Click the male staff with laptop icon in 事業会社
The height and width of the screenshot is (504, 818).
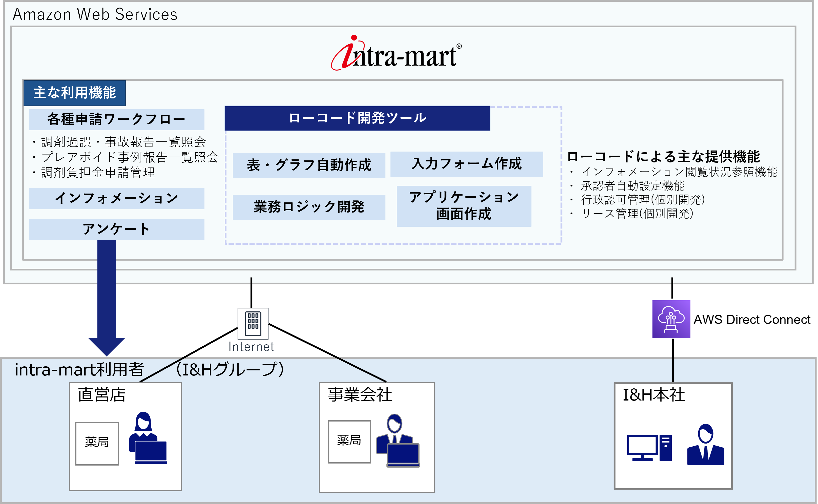coord(398,440)
